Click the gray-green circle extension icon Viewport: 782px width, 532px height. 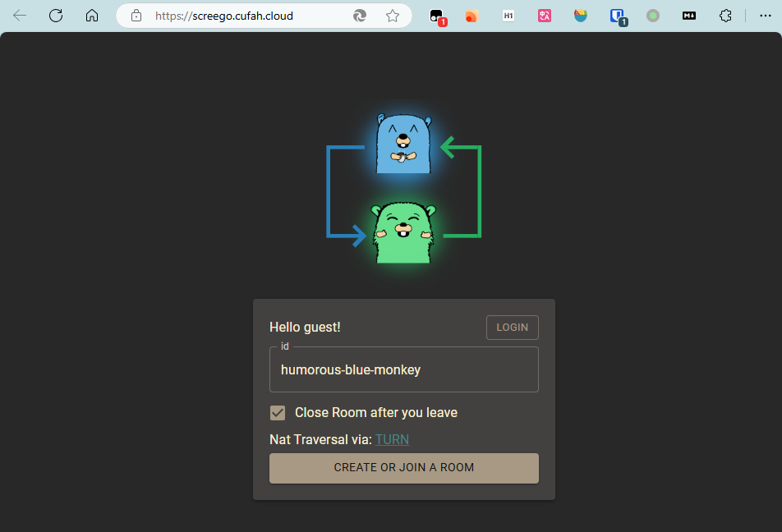click(653, 16)
